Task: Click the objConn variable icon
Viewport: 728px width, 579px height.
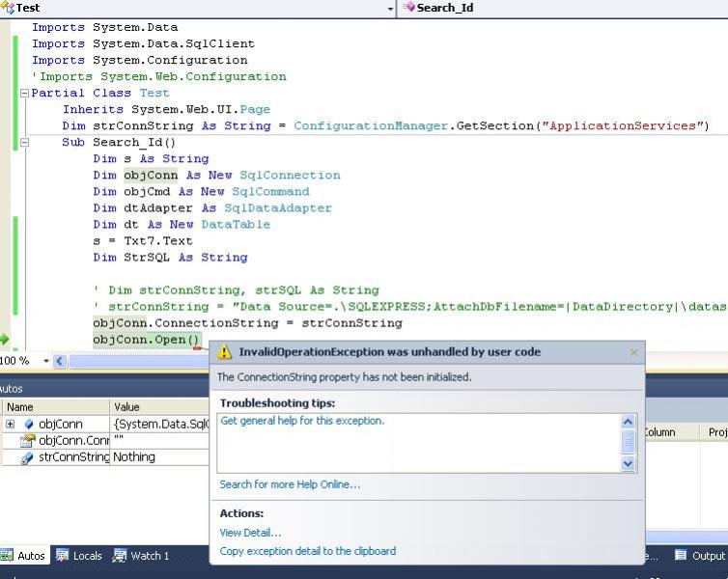Action: [29, 424]
